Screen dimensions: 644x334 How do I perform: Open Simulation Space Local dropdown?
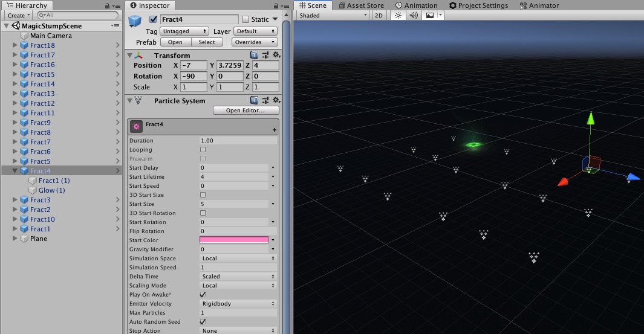tap(238, 259)
